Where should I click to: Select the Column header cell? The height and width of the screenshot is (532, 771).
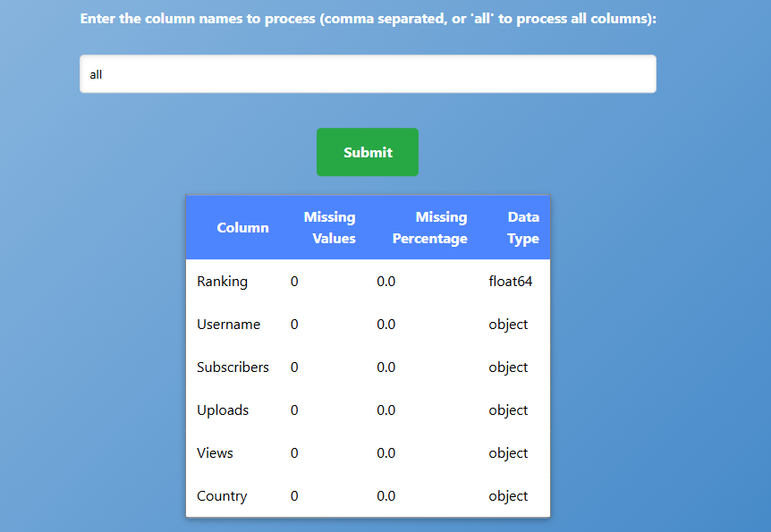(243, 228)
